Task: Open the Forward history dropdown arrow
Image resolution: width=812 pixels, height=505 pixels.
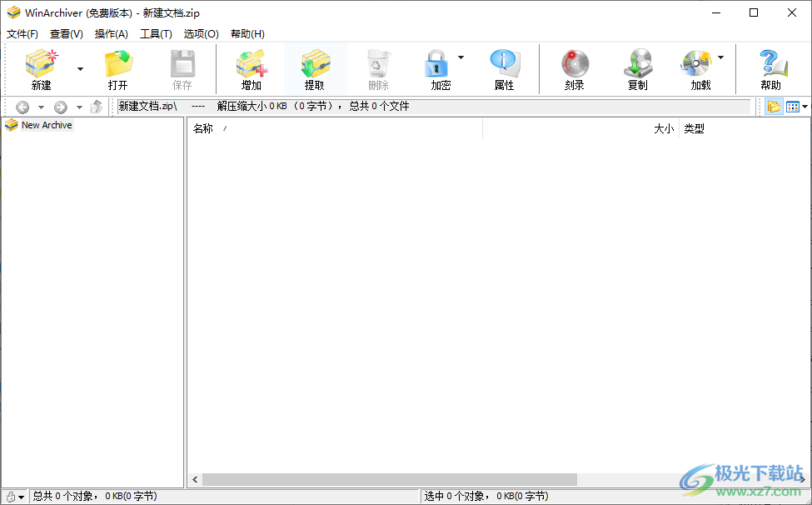Action: (79, 107)
